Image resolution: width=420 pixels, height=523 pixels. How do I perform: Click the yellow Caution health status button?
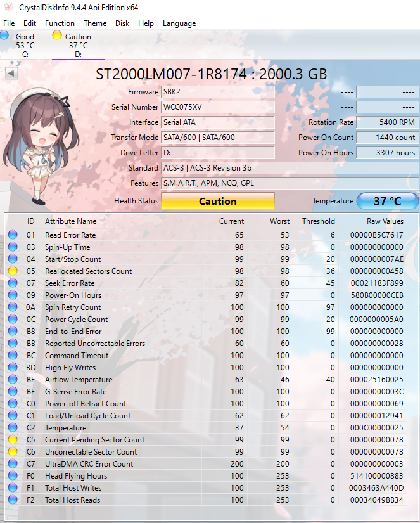[x=218, y=201]
